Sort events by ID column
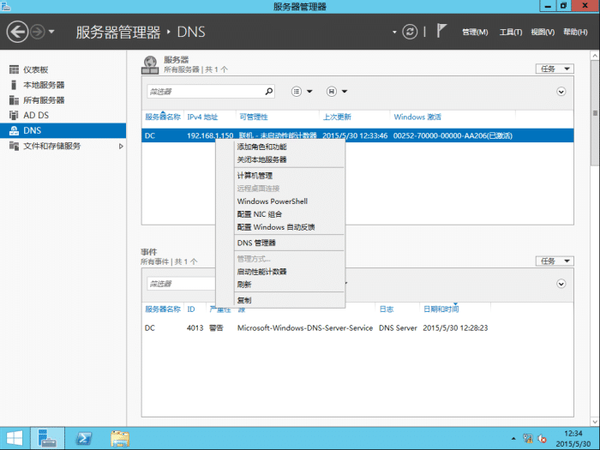This screenshot has width=600, height=450. 191,309
